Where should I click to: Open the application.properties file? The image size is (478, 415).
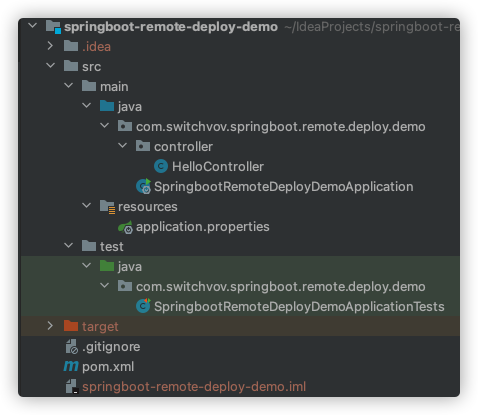click(203, 227)
